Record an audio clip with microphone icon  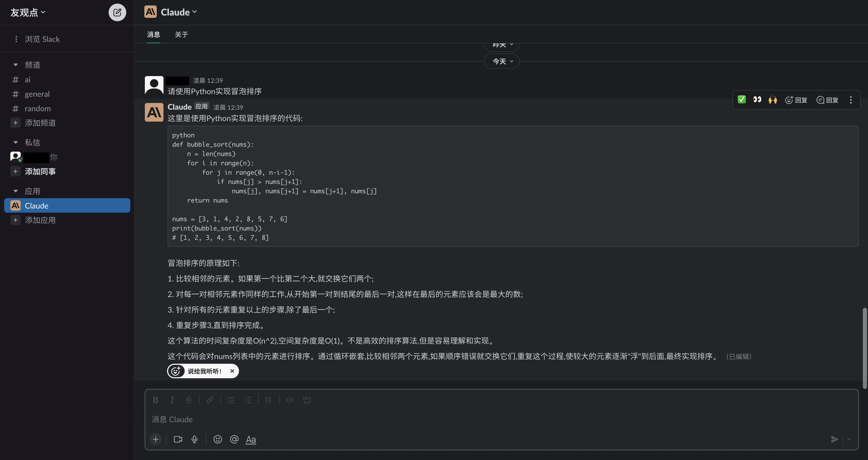coord(194,440)
